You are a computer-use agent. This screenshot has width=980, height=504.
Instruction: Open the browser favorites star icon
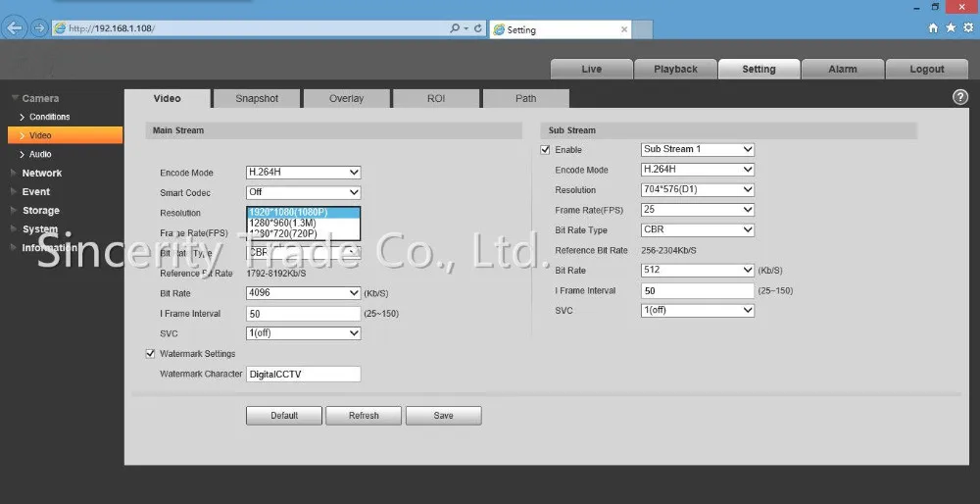[x=951, y=28]
